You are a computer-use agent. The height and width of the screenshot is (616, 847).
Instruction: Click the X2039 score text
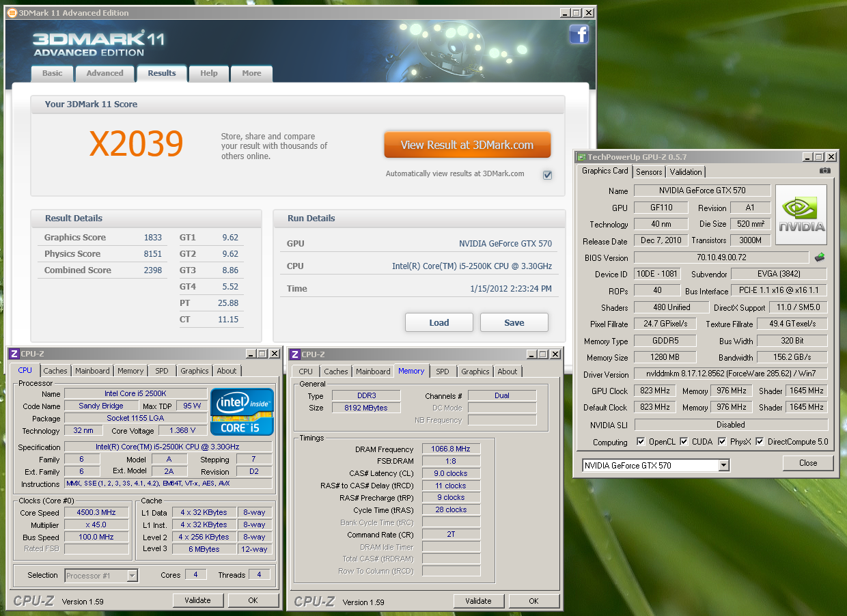tap(137, 144)
